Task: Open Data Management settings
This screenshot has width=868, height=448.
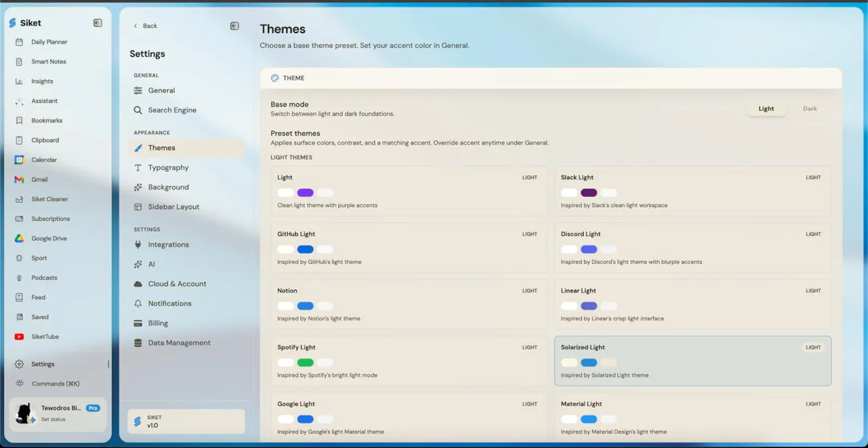Action: [x=186, y=343]
